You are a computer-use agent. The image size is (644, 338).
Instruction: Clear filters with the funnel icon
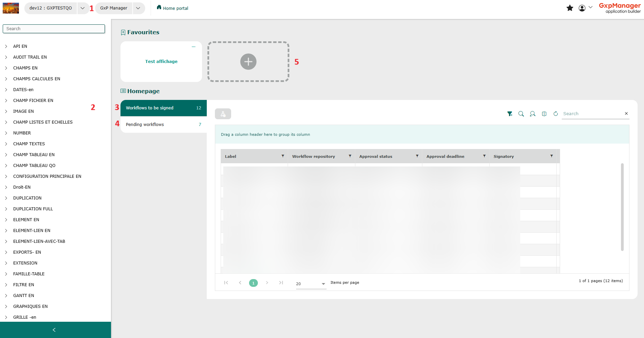(x=510, y=114)
